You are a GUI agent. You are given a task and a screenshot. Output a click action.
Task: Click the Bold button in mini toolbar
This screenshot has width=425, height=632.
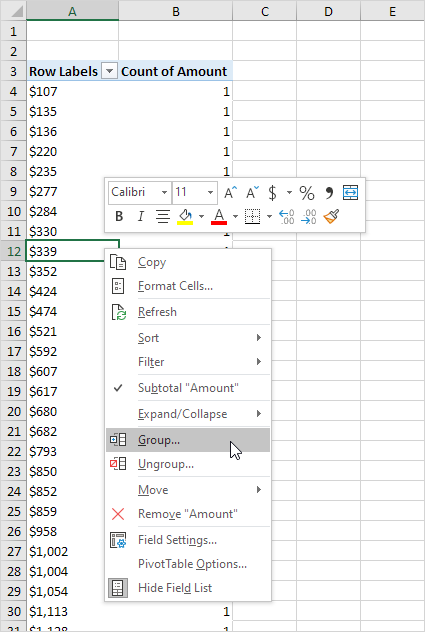[119, 216]
